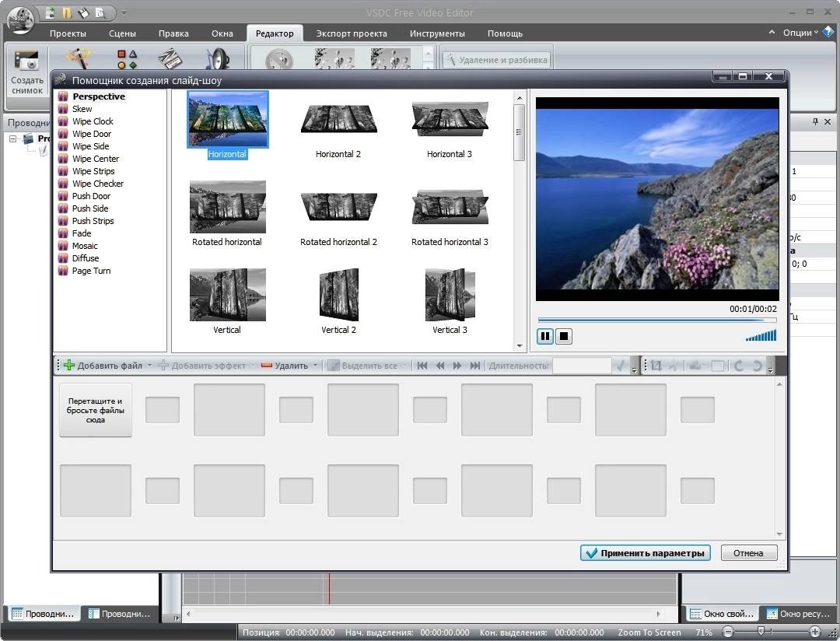Pause the slideshow preview
840x641 pixels.
544,336
